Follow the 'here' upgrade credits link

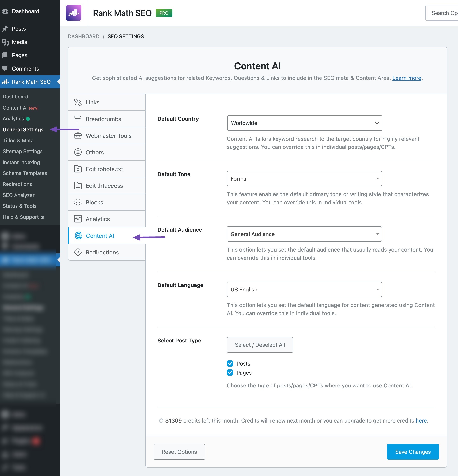pyautogui.click(x=421, y=421)
